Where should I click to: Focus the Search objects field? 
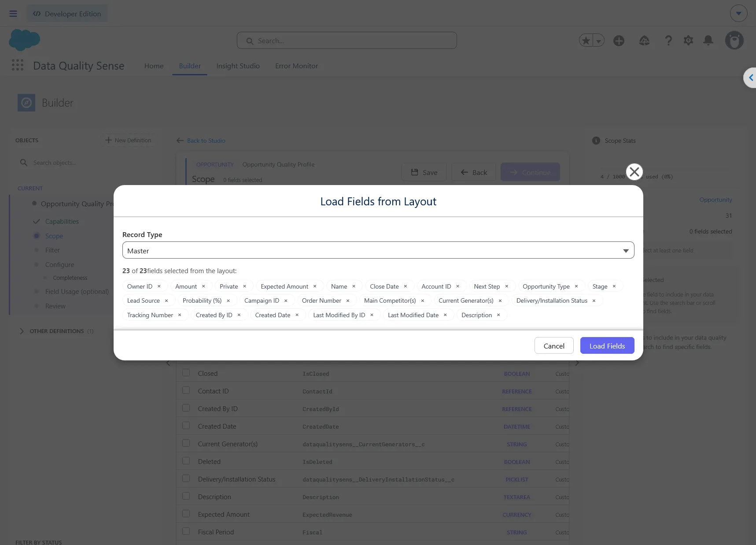(x=86, y=163)
